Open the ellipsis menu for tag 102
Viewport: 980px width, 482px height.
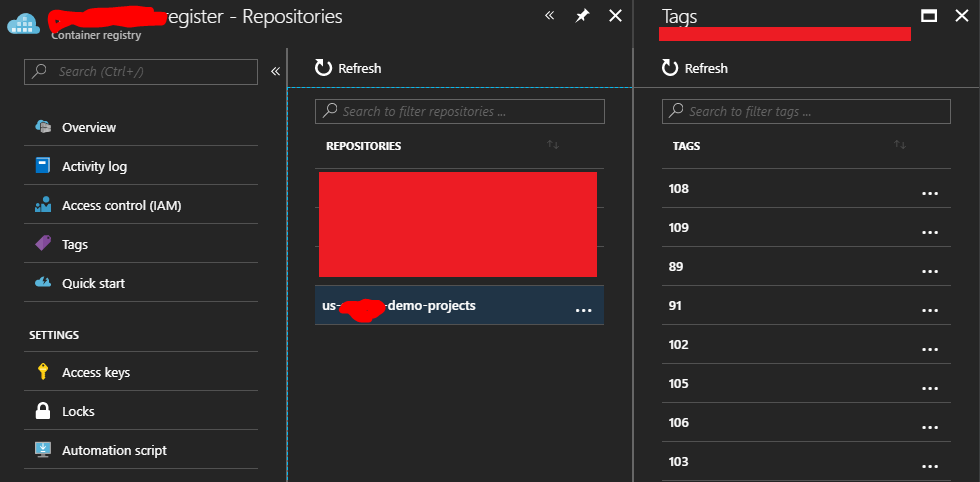(x=930, y=349)
